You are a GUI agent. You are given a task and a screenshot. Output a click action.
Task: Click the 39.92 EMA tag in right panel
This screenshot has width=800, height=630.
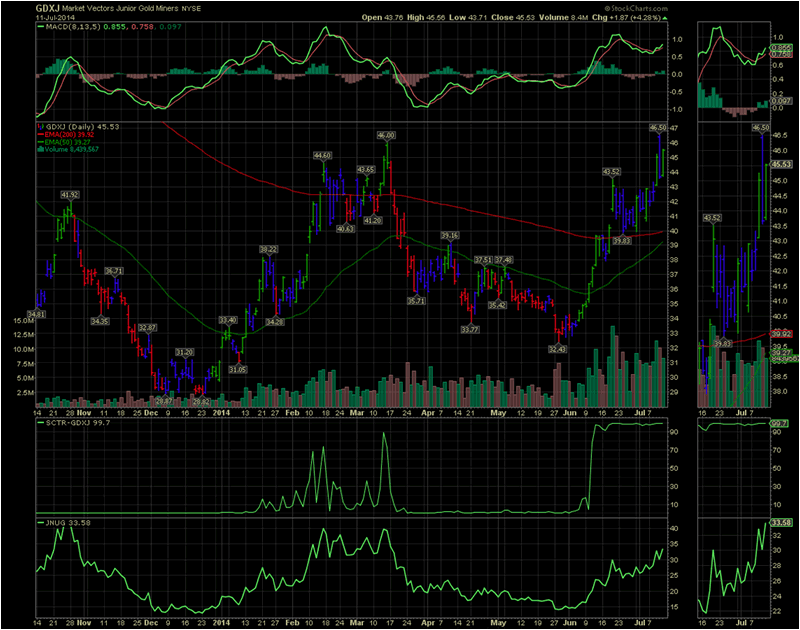coord(781,334)
